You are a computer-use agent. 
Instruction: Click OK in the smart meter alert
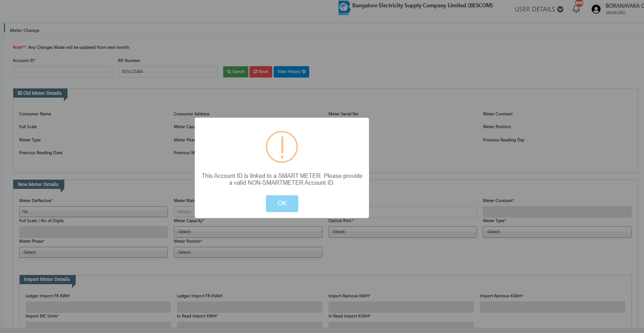click(x=282, y=203)
